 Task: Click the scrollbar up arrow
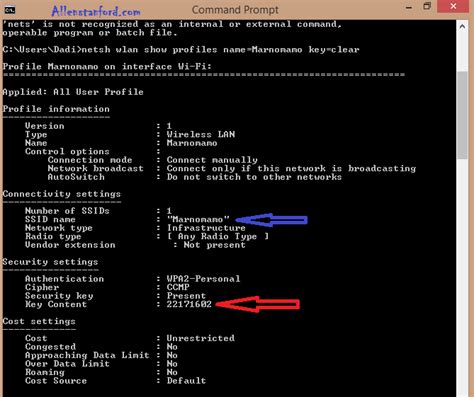tap(462, 27)
